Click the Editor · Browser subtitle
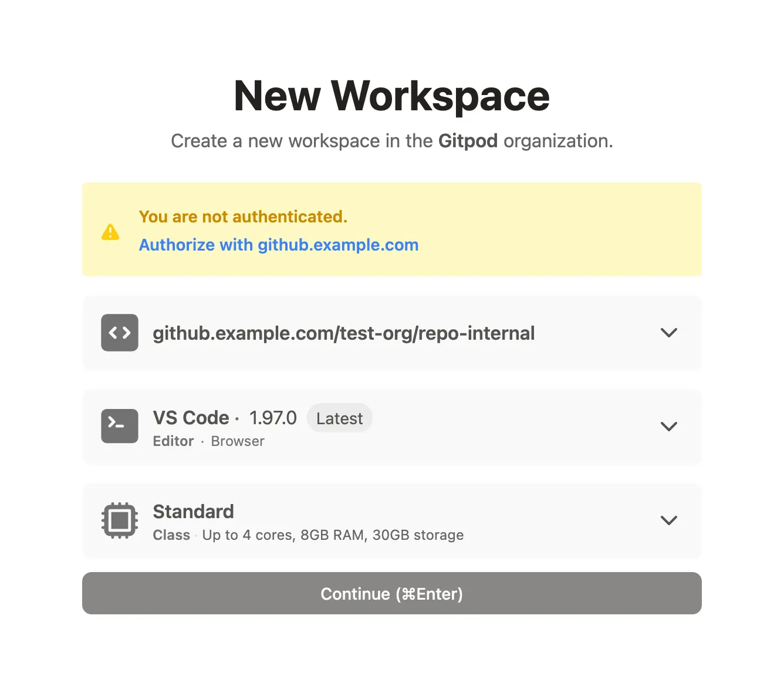Screen dimensions: 784x683 [x=208, y=441]
